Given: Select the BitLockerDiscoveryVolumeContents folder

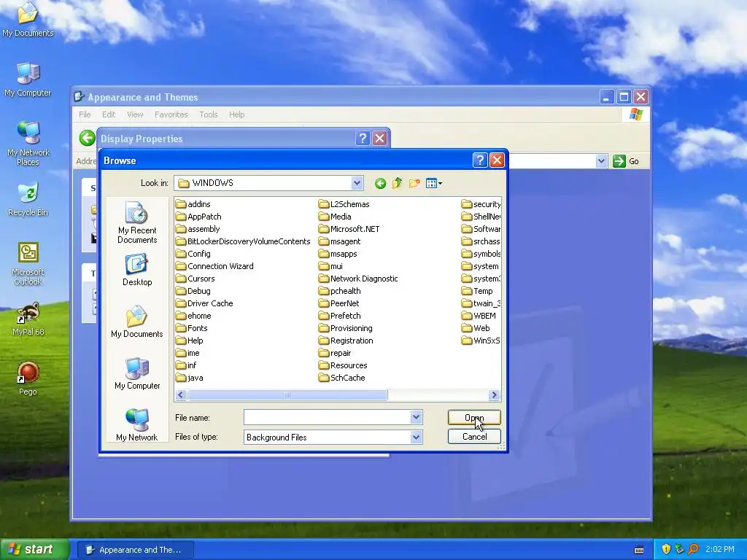Looking at the screenshot, I should click(x=243, y=241).
